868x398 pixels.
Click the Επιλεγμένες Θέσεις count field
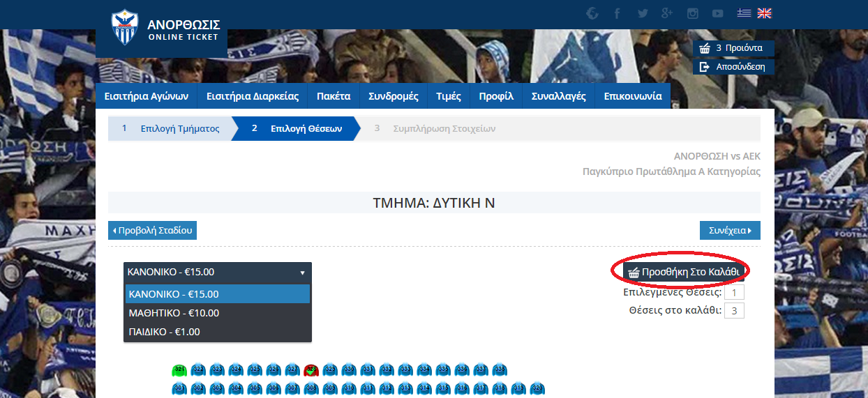coord(734,292)
